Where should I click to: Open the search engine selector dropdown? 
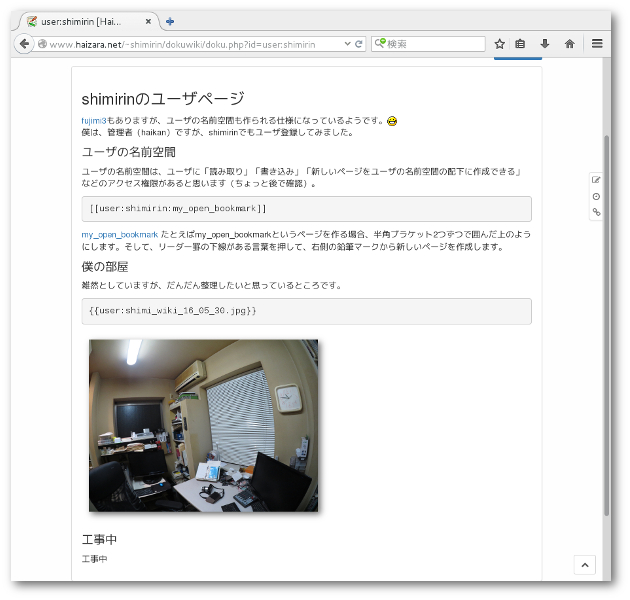[380, 44]
